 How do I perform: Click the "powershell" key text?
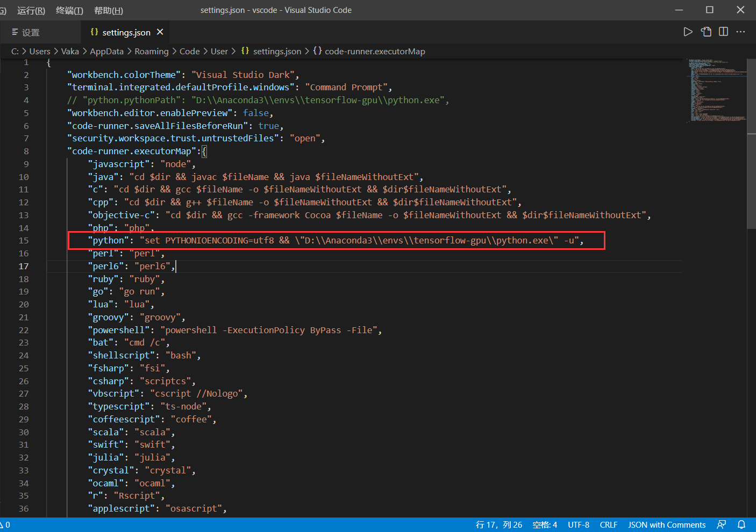pyautogui.click(x=119, y=330)
